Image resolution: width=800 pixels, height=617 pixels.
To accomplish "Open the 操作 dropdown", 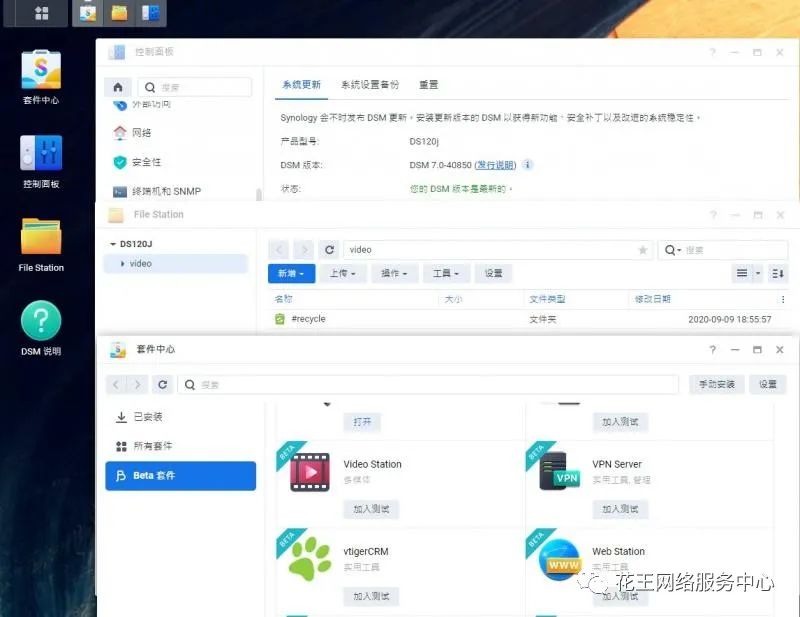I will pyautogui.click(x=394, y=274).
